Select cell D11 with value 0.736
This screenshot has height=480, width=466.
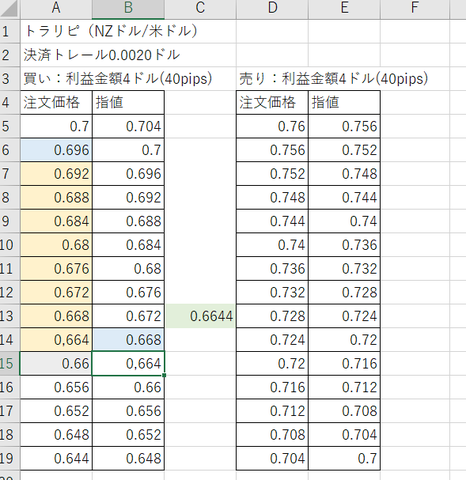click(x=272, y=269)
